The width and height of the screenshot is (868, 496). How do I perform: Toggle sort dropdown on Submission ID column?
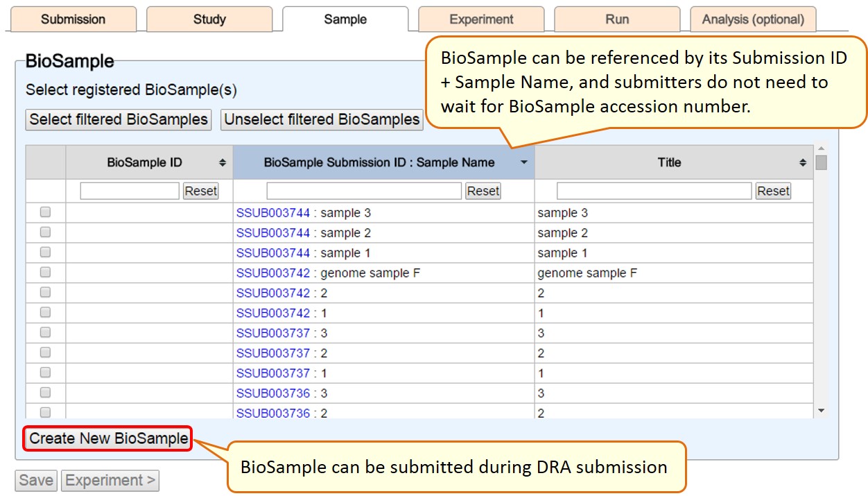[x=524, y=163]
